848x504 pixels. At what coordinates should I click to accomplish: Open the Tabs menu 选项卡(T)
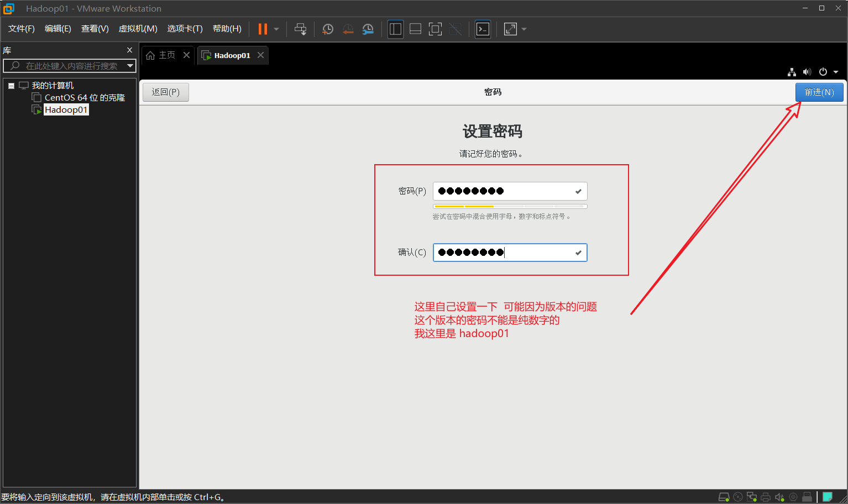tap(185, 29)
